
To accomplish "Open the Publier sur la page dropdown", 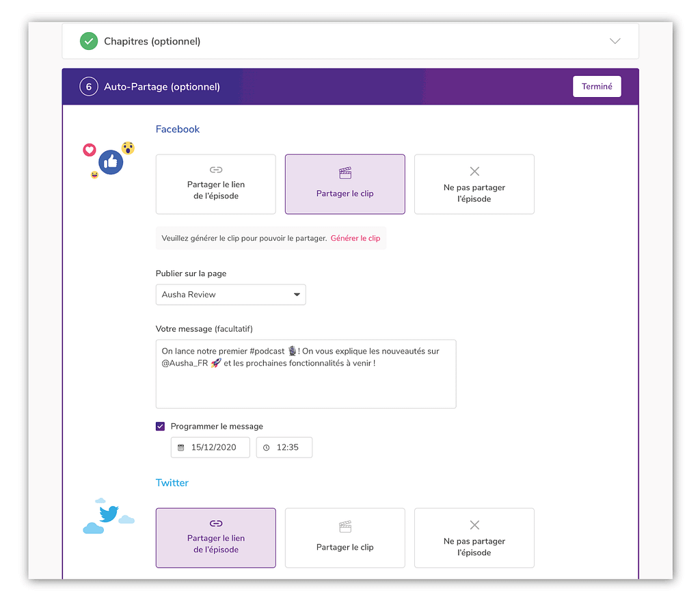I will click(230, 295).
